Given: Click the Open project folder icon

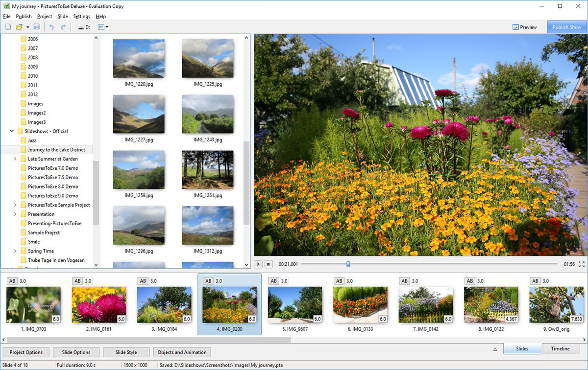Looking at the screenshot, I should pyautogui.click(x=19, y=27).
